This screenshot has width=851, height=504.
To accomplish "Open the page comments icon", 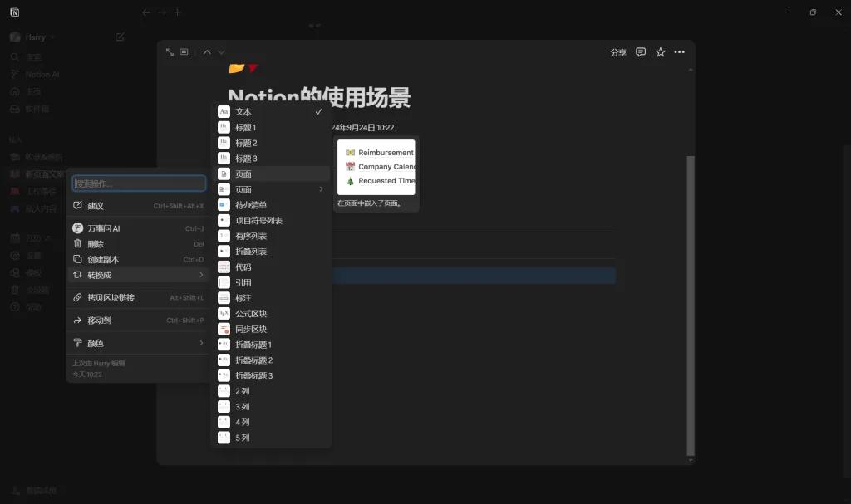I will click(x=641, y=52).
